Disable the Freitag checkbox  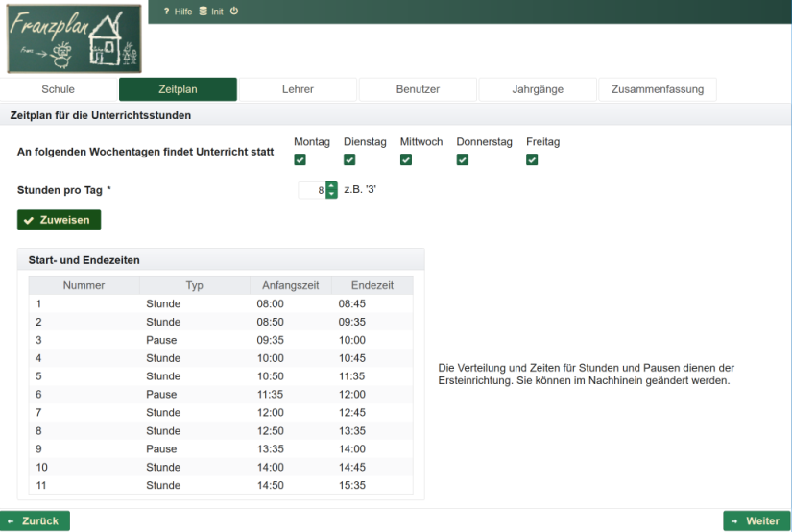[x=532, y=159]
